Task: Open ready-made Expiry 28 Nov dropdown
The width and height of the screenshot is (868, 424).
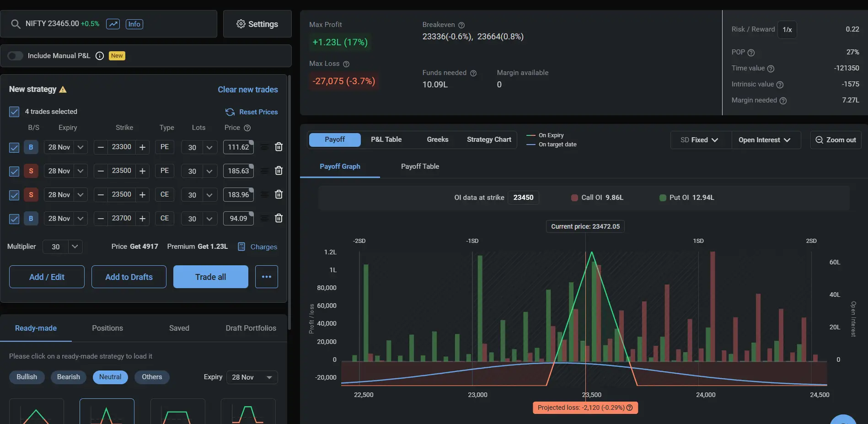Action: click(252, 377)
